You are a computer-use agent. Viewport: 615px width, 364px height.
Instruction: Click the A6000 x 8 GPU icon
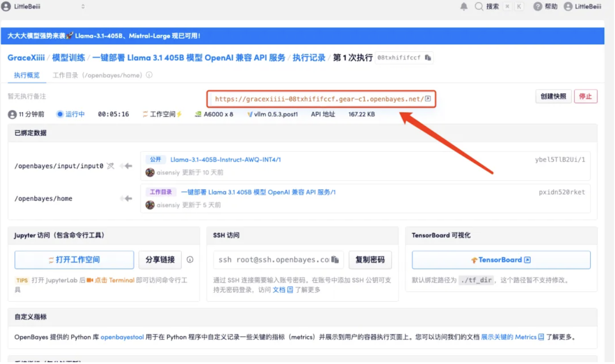pyautogui.click(x=198, y=114)
